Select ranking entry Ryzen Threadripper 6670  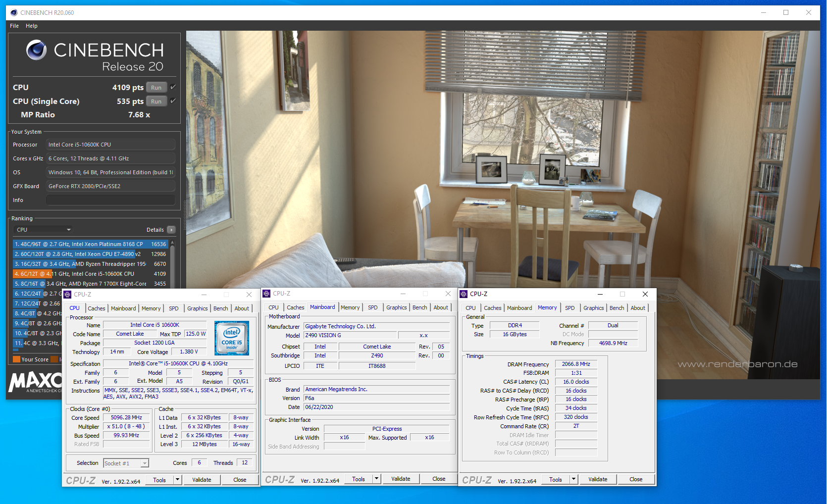[91, 264]
